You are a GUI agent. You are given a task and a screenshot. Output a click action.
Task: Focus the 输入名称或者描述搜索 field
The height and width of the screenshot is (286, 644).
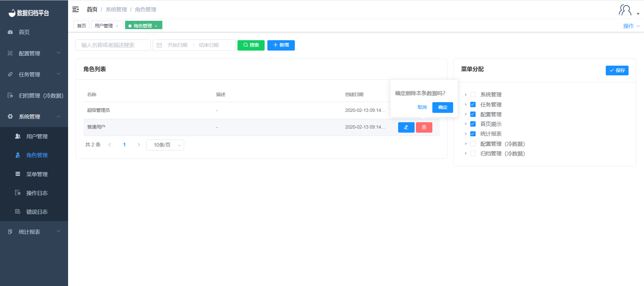(x=113, y=45)
